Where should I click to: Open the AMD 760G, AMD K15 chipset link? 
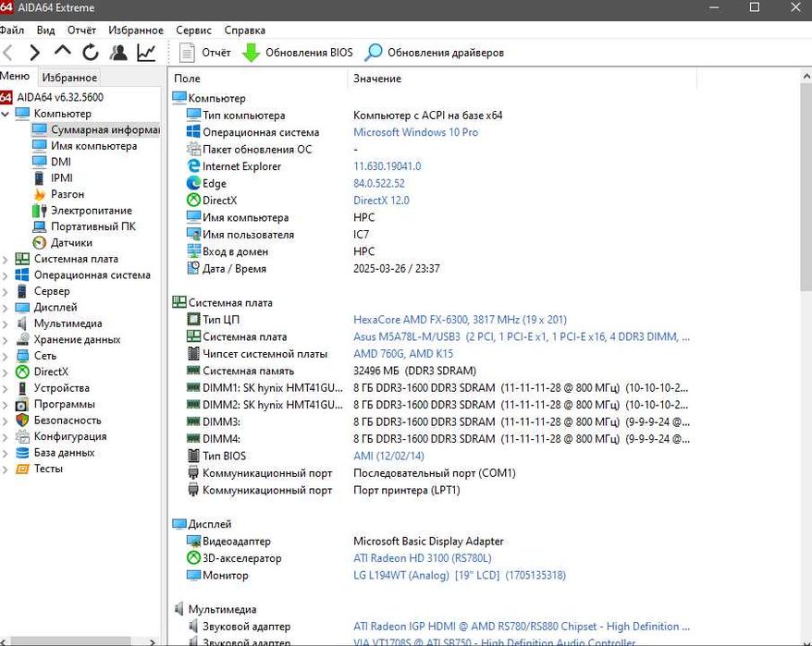pyautogui.click(x=403, y=354)
